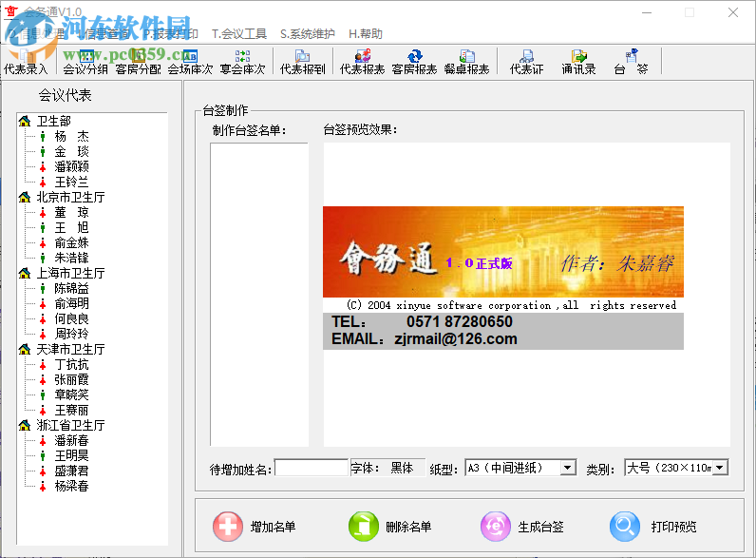
Task: Select delegate 王赛丽 in the tree
Action: [x=71, y=411]
